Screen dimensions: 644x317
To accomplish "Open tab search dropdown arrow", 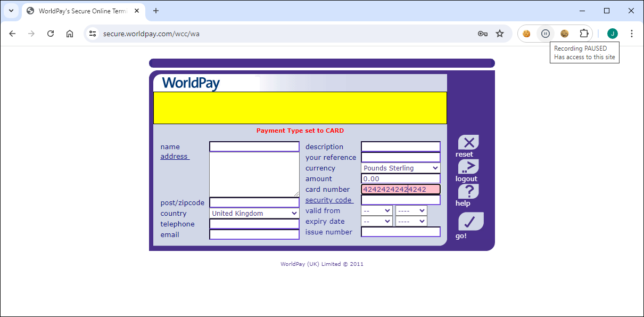I will pos(11,11).
